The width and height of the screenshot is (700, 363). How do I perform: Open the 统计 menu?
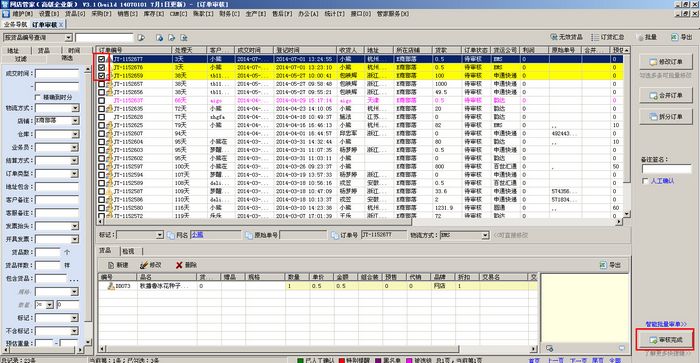334,14
